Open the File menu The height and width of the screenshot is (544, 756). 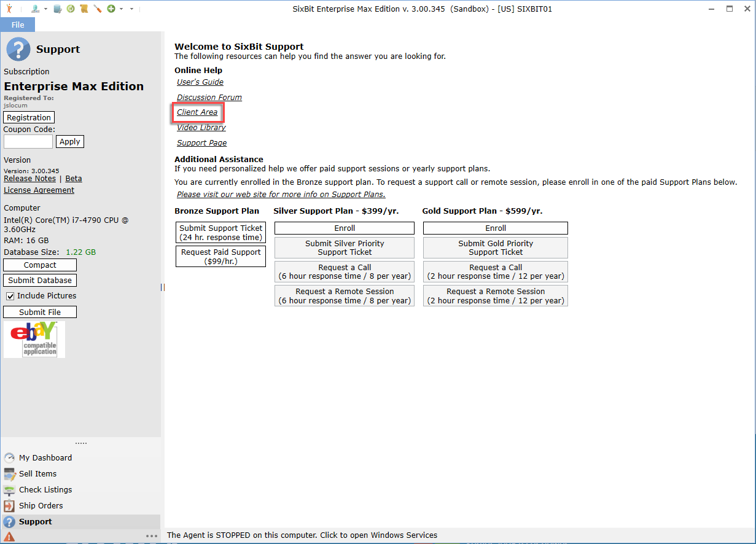click(18, 25)
